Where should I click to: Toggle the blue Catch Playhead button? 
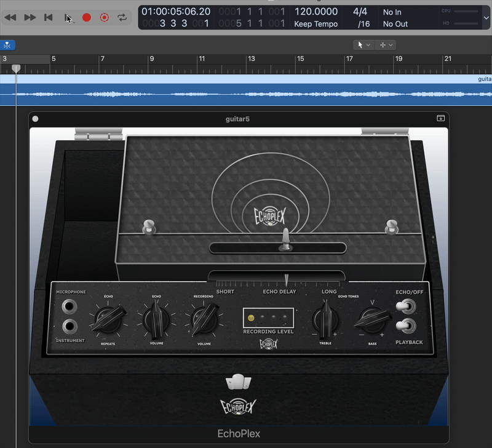point(7,46)
